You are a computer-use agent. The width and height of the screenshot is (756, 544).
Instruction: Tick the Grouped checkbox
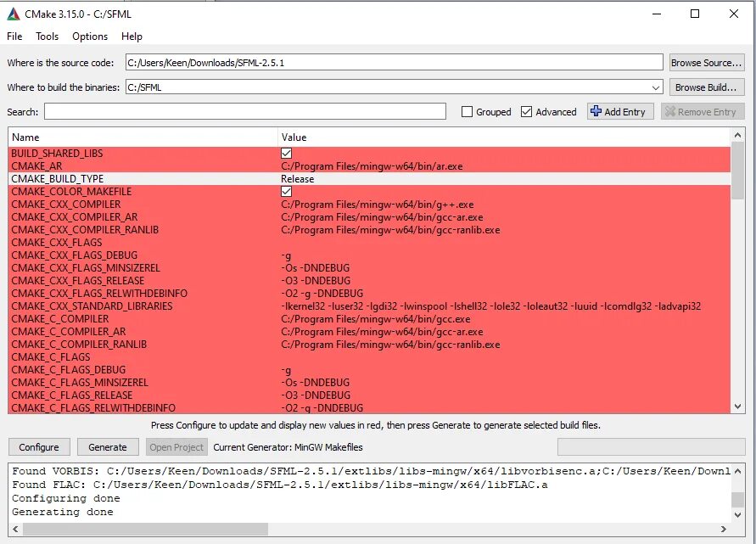click(x=467, y=112)
